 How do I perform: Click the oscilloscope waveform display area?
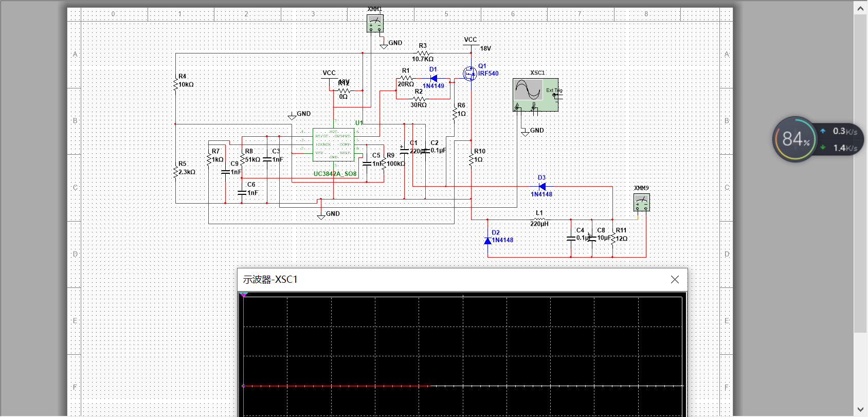point(463,356)
